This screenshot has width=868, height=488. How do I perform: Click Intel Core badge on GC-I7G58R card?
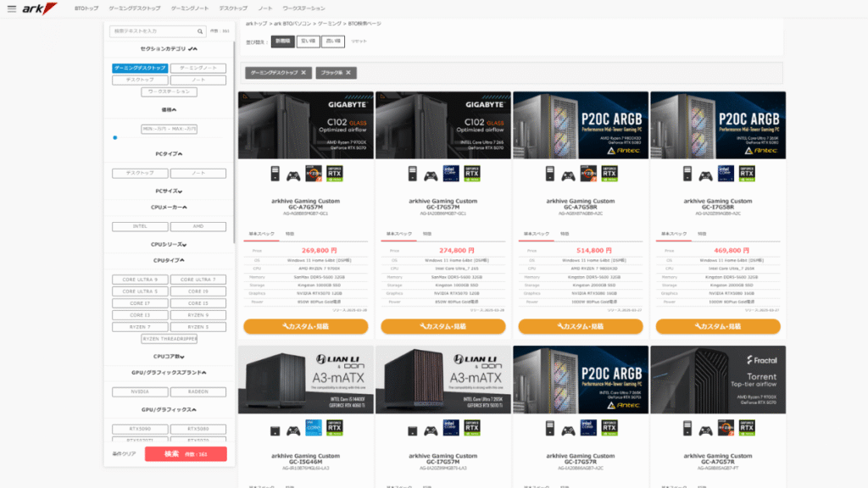(726, 174)
